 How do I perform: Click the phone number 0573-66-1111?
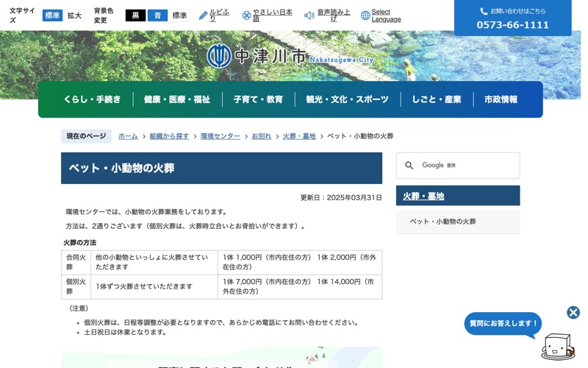pos(512,25)
